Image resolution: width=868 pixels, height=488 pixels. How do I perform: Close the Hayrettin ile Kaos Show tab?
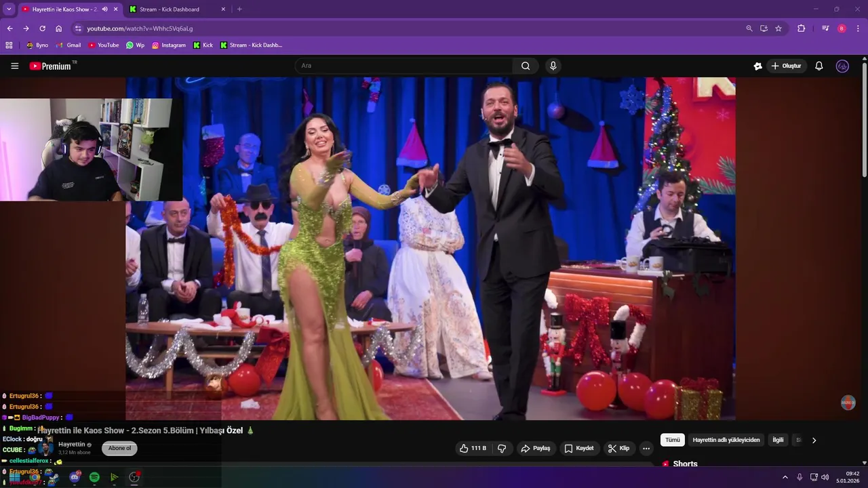point(115,9)
